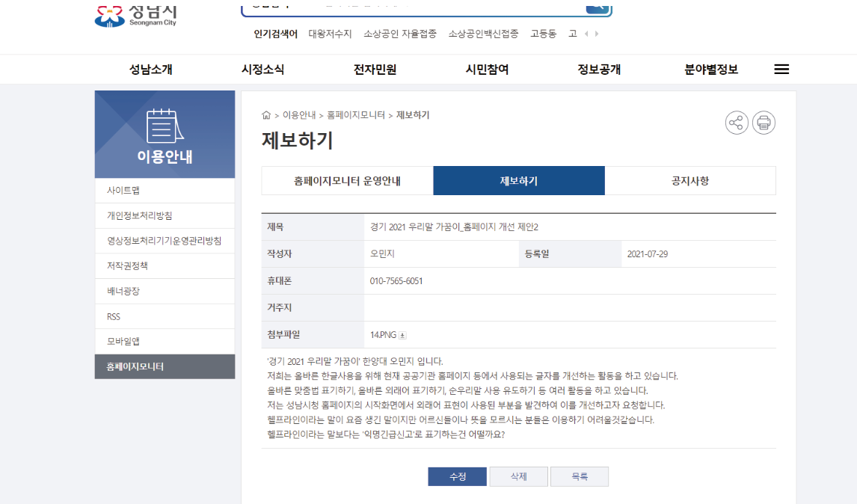Click the share icon
Viewport: 857px width, 504px height.
point(736,123)
